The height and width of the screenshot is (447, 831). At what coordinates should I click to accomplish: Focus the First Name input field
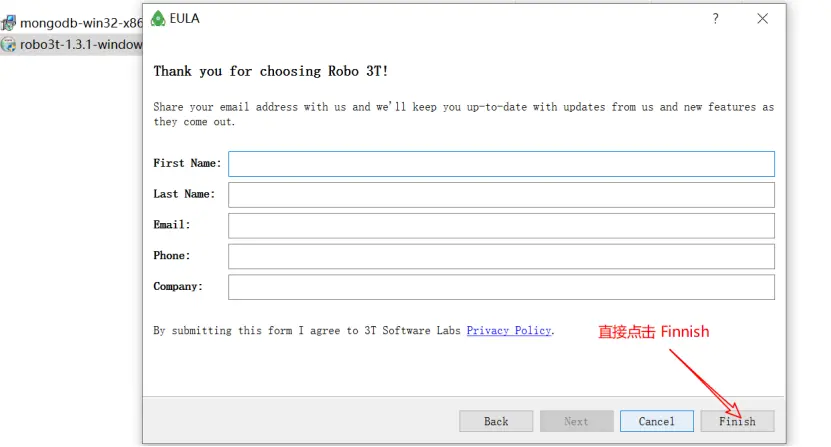pyautogui.click(x=501, y=164)
